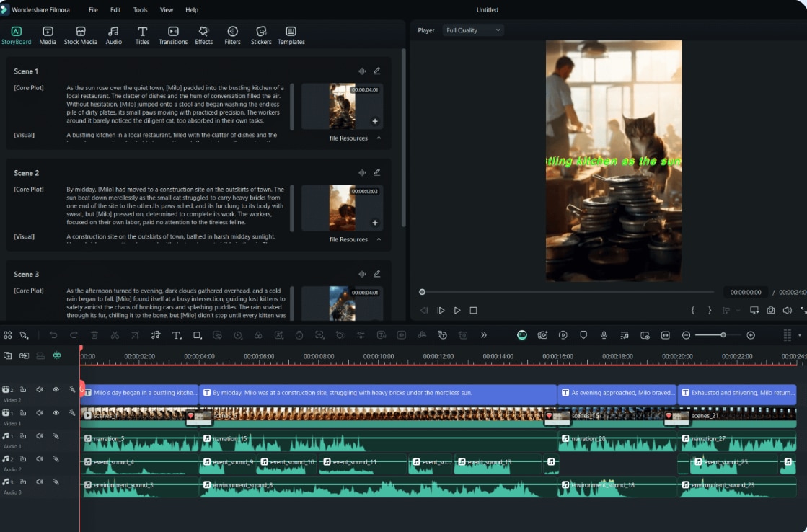This screenshot has height=532, width=807.
Task: Open the File menu
Action: (93, 10)
